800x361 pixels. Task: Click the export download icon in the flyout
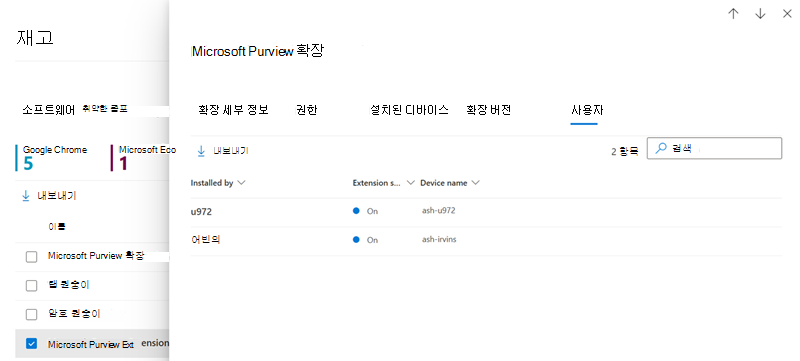[x=202, y=150]
